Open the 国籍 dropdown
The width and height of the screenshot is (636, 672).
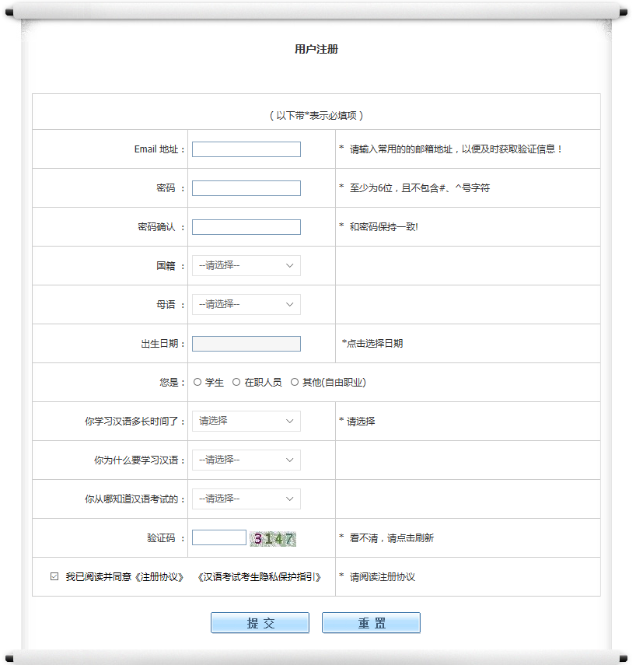click(246, 266)
